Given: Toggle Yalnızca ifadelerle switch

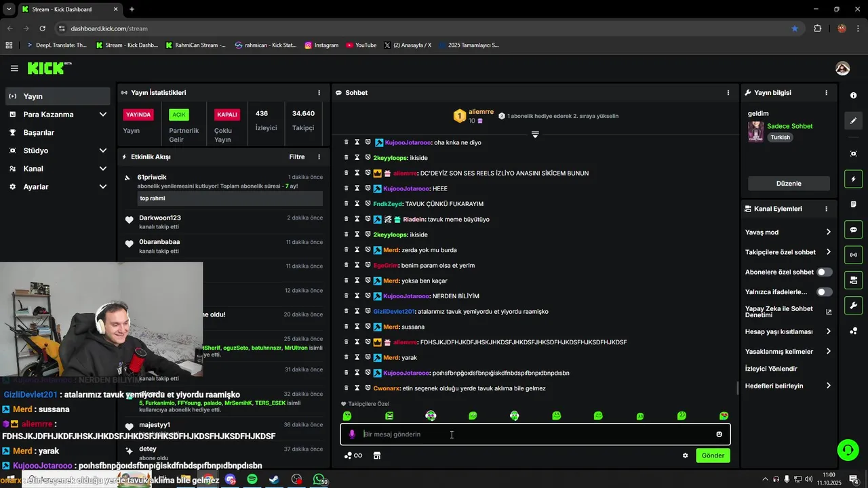Looking at the screenshot, I should coord(824,292).
